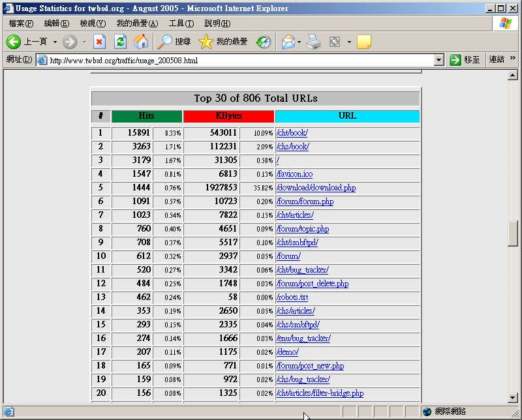Click the Stop loading icon
The width and height of the screenshot is (522, 420).
[x=99, y=42]
